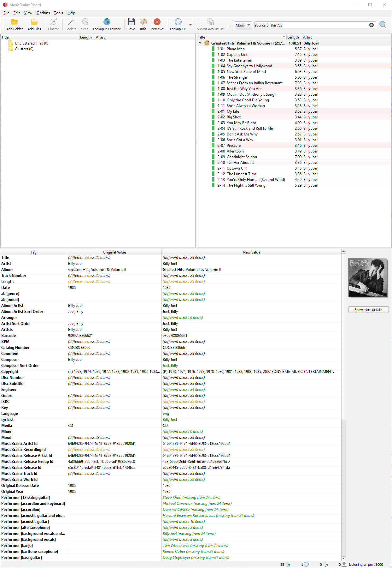Open the File menu
Viewport: 392px width, 568px height.
(6, 13)
